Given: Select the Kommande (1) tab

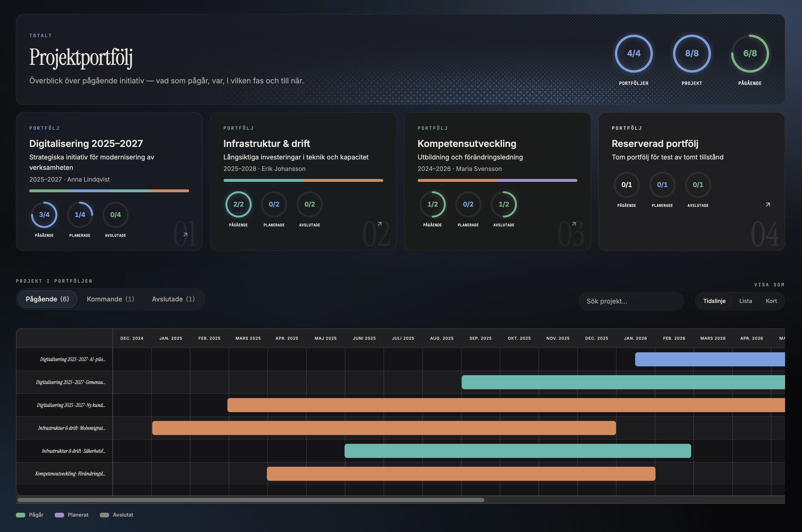Looking at the screenshot, I should pyautogui.click(x=110, y=299).
